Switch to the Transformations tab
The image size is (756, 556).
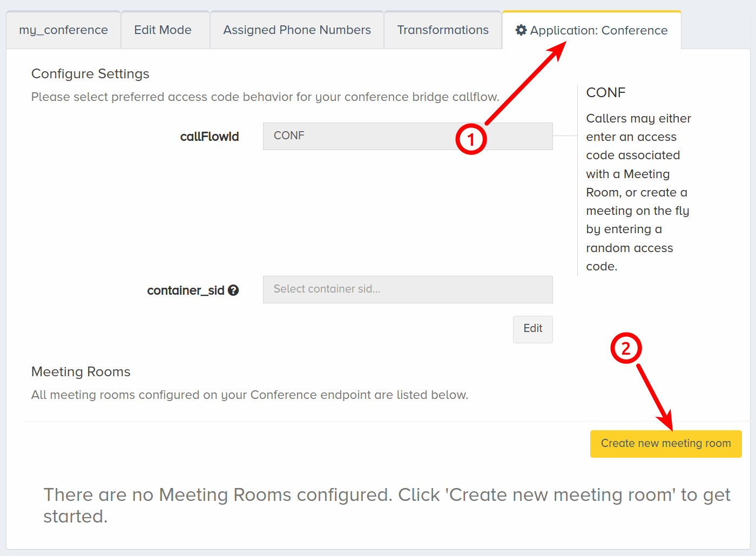(443, 30)
